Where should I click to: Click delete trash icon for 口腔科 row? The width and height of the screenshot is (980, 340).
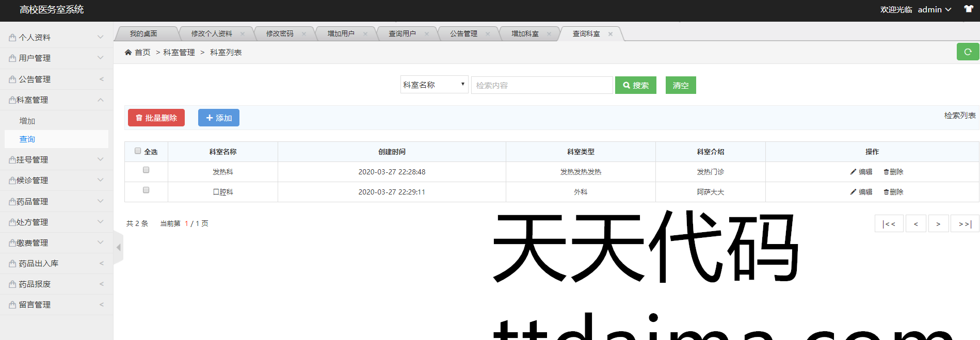[x=886, y=192]
